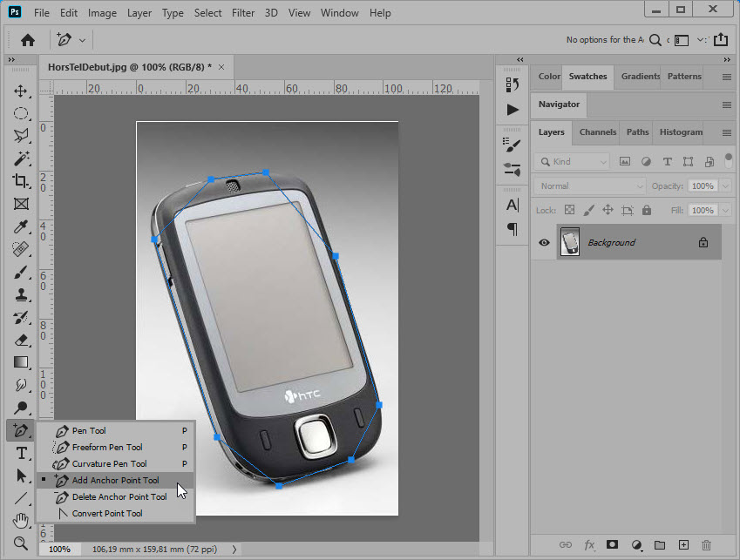Turn layer filtering on or off

click(729, 160)
